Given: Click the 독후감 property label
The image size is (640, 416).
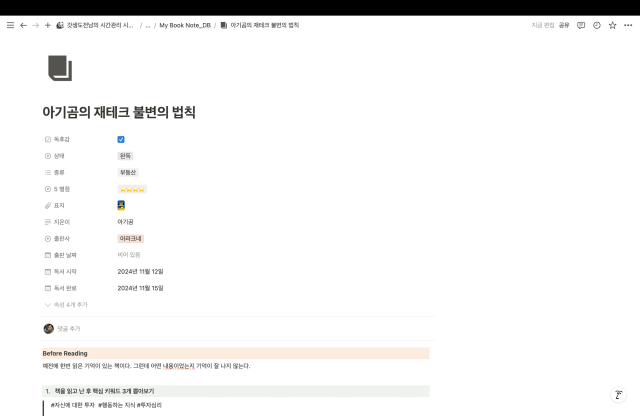Looking at the screenshot, I should [x=57, y=140].
